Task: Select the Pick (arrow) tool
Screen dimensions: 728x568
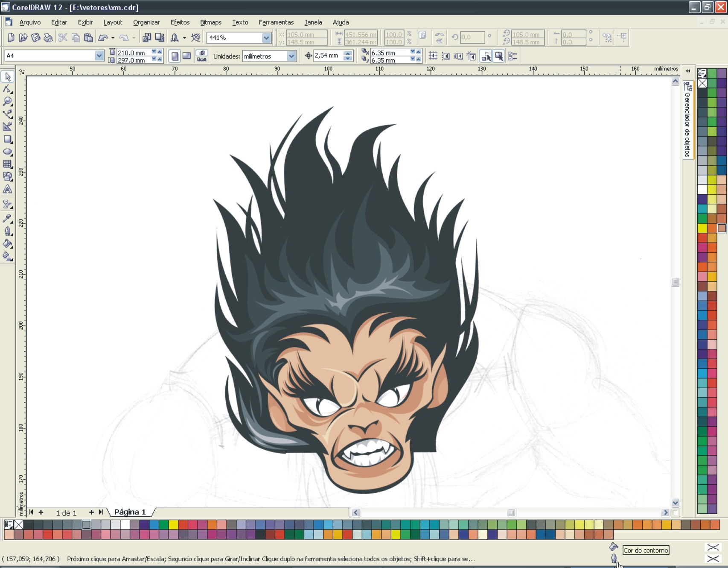Action: (x=8, y=76)
